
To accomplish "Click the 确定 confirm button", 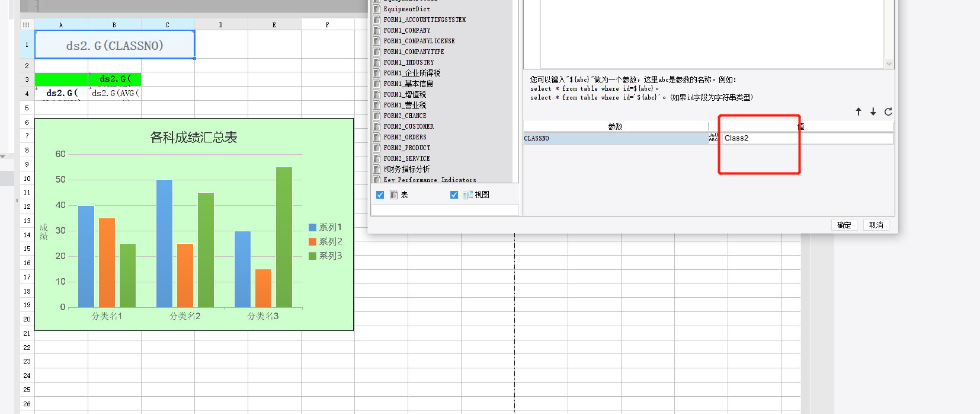I will click(x=844, y=225).
